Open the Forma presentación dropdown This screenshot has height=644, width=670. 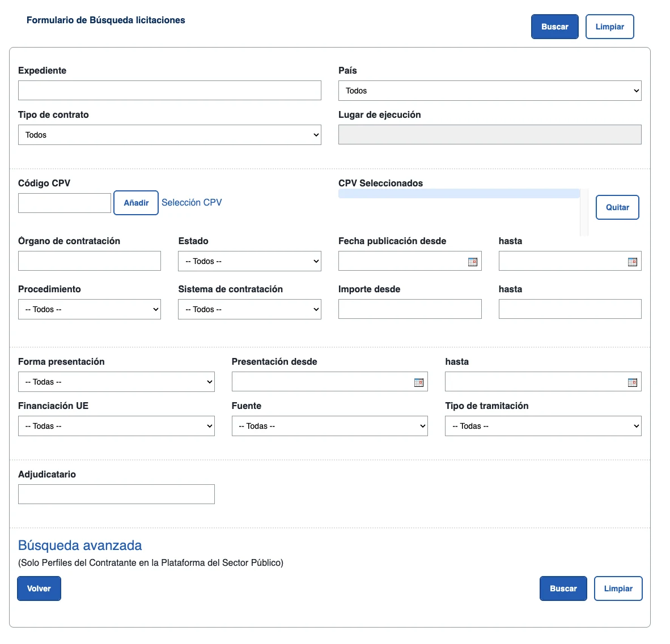pyautogui.click(x=116, y=382)
